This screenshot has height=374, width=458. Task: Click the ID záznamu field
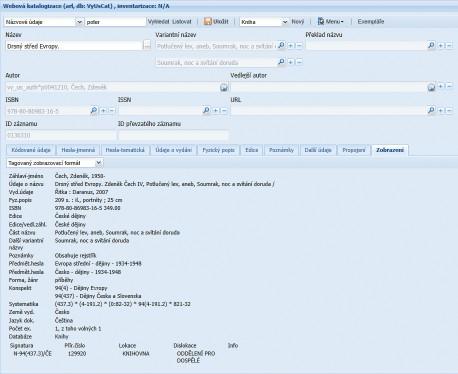tap(61, 135)
